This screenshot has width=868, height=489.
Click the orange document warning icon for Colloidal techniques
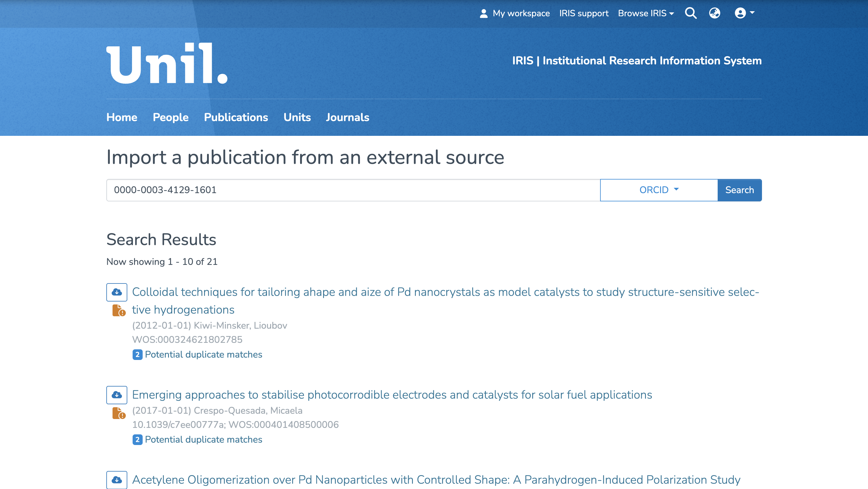click(119, 310)
